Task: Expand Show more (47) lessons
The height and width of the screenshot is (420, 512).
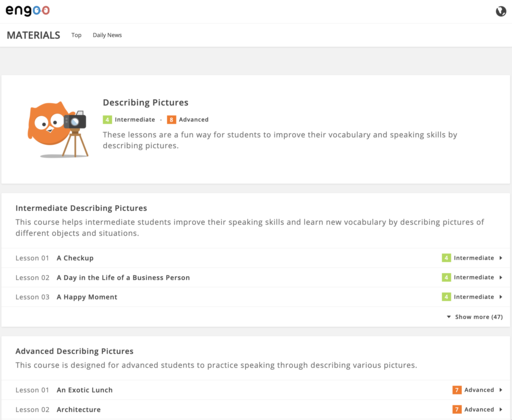Action: [475, 317]
